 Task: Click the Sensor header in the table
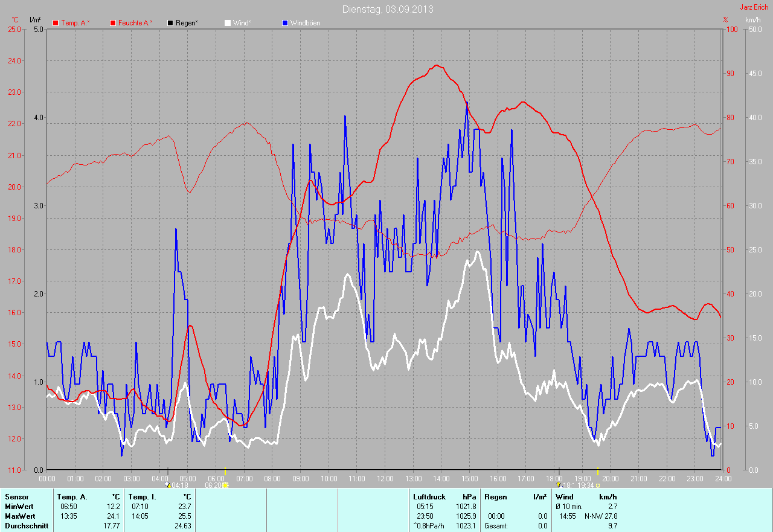(x=16, y=497)
